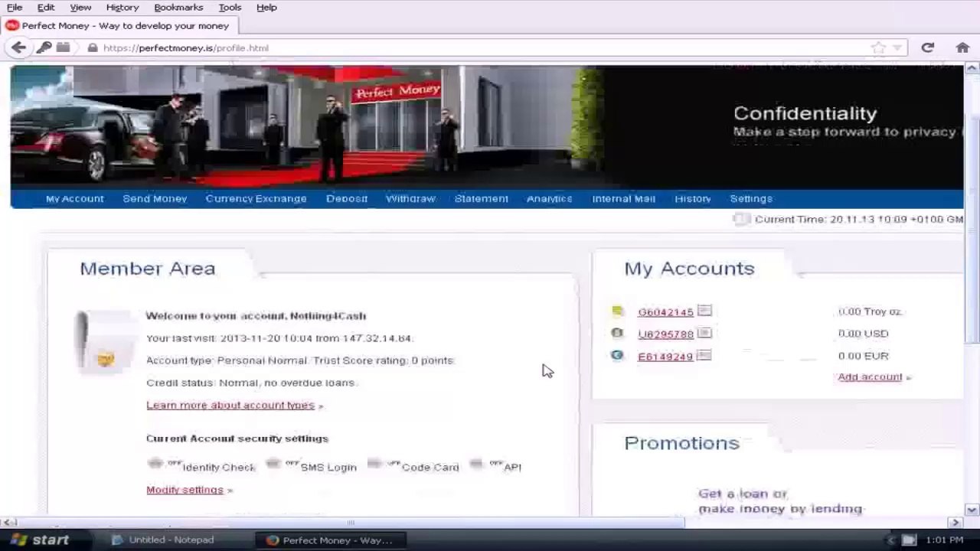Viewport: 980px width, 551px height.
Task: Open USD account U6295788
Action: coord(665,334)
